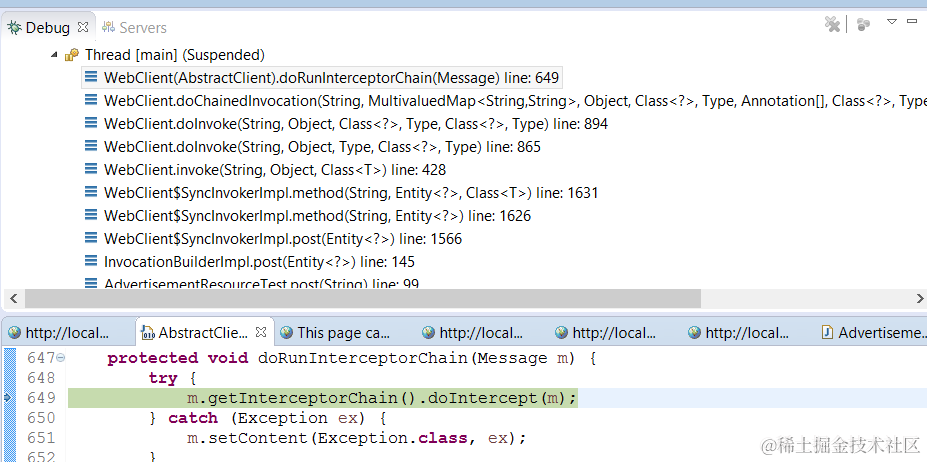Screen dimensions: 927x462
Task: Open the Debug view menu dropdown
Action: 892,22
